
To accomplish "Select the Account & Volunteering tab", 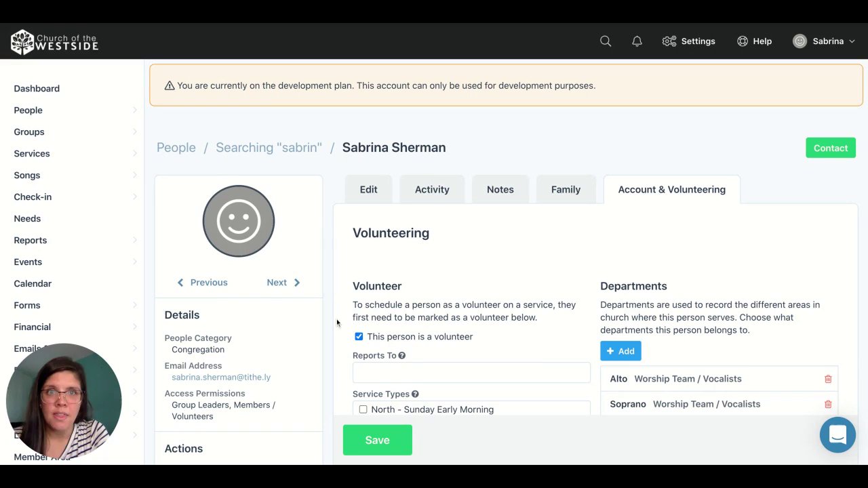I will coord(671,189).
